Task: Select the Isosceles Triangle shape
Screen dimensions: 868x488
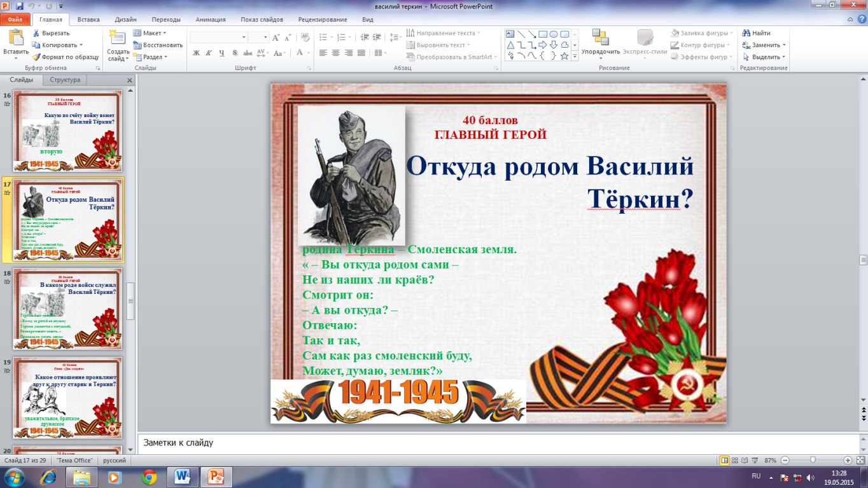Action: [510, 45]
